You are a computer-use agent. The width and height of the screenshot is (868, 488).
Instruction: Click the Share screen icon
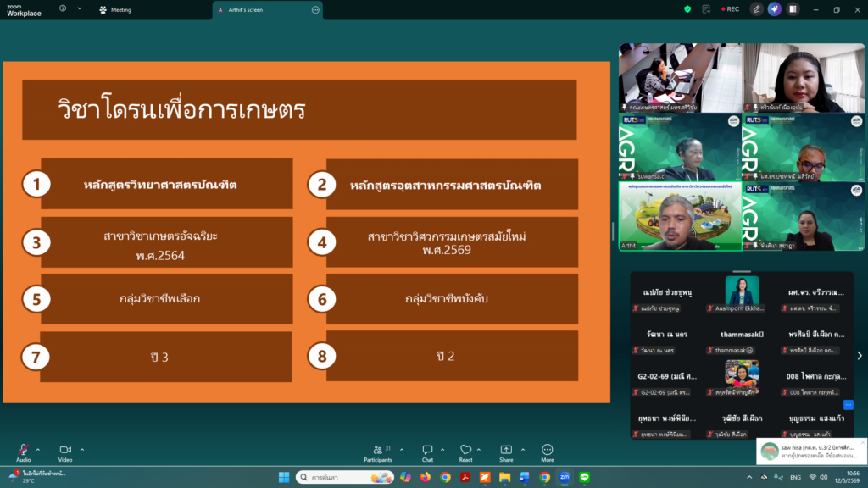click(506, 452)
